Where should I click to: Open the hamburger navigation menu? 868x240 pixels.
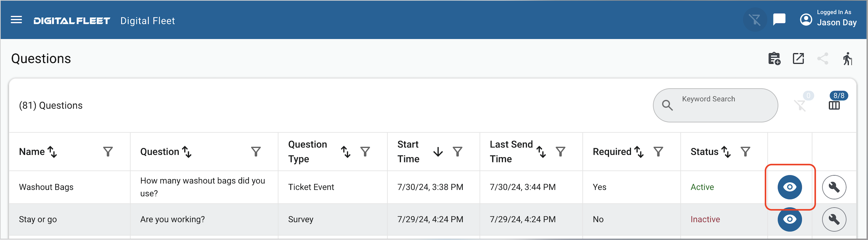click(16, 20)
